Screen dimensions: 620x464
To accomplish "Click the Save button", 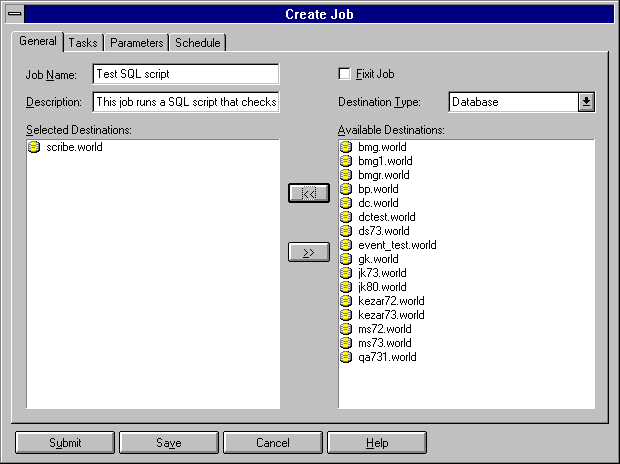I will (x=168, y=442).
